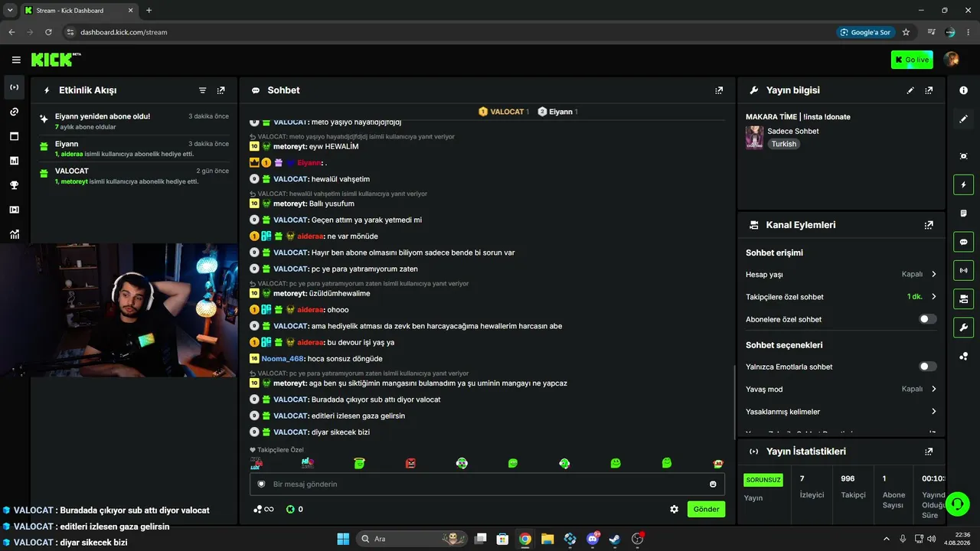Click Nooma_468 username in chat
The height and width of the screenshot is (551, 980).
[x=283, y=359]
